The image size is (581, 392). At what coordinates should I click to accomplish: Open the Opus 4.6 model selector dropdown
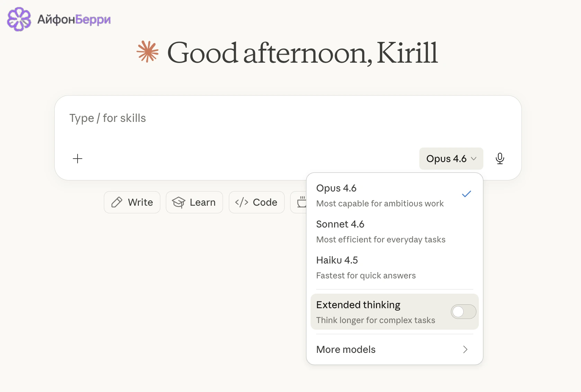point(451,159)
